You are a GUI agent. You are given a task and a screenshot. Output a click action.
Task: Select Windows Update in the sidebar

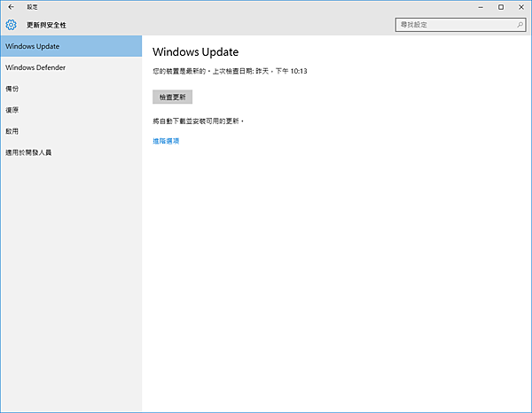(71, 46)
